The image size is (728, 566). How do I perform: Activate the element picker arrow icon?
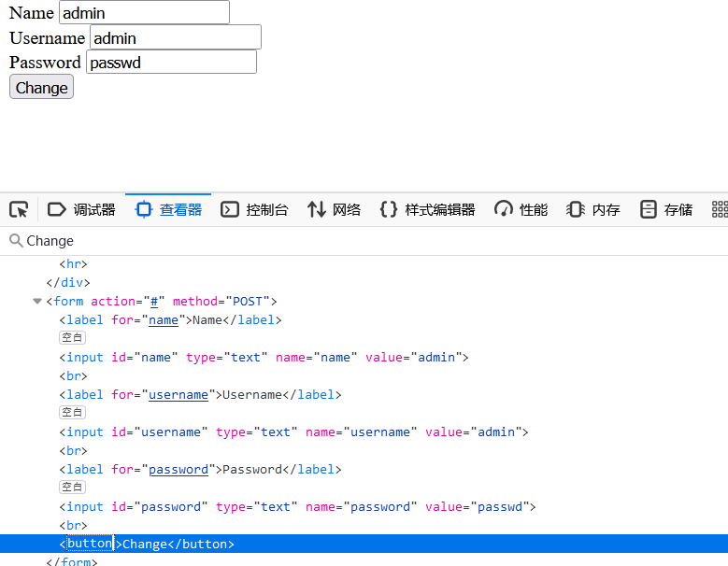pyautogui.click(x=19, y=209)
